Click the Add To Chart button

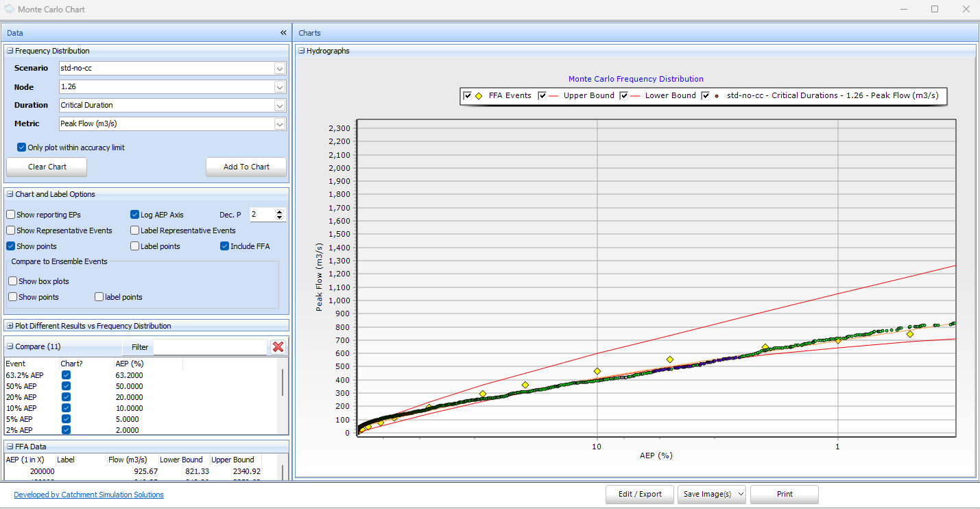coord(246,167)
